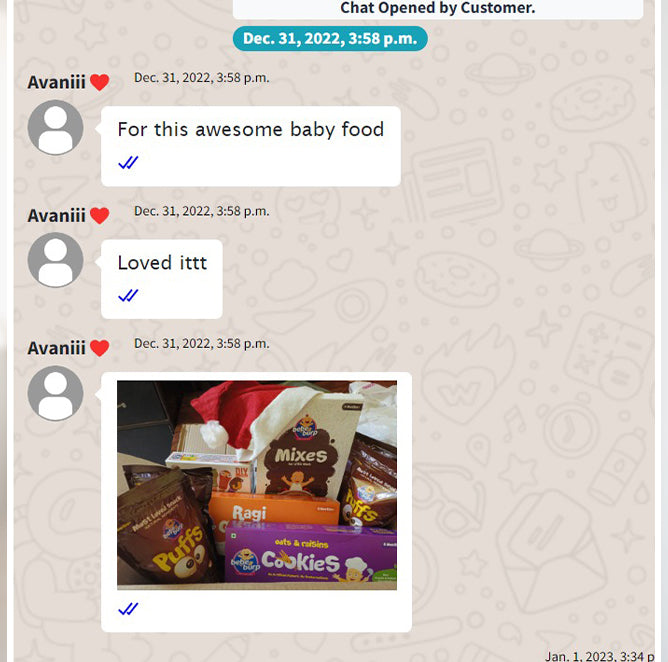The image size is (668, 662).
Task: Click the blue double-check below the product photo
Action: point(128,609)
